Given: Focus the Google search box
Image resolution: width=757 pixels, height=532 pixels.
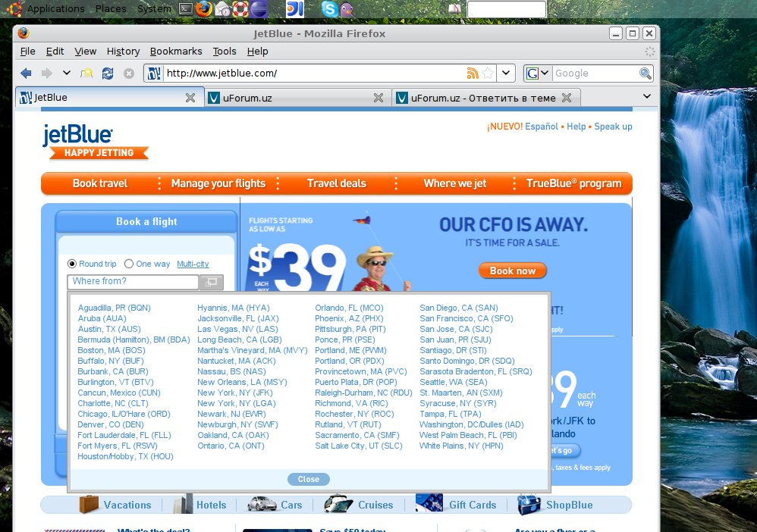Looking at the screenshot, I should (x=595, y=74).
